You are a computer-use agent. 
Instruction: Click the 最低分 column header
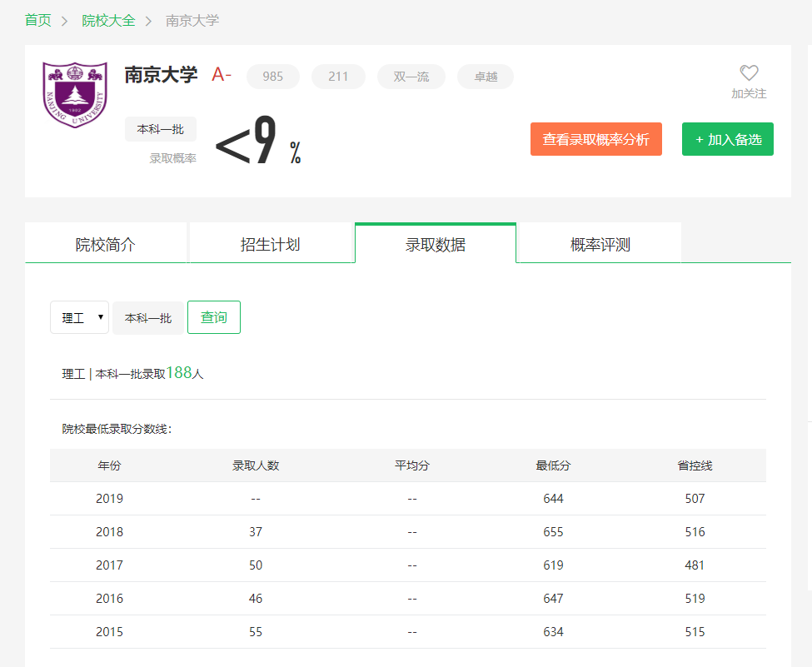(553, 465)
